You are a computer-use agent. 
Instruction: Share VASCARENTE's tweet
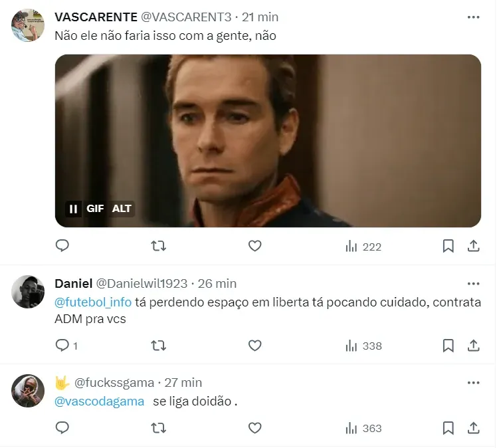tap(474, 246)
